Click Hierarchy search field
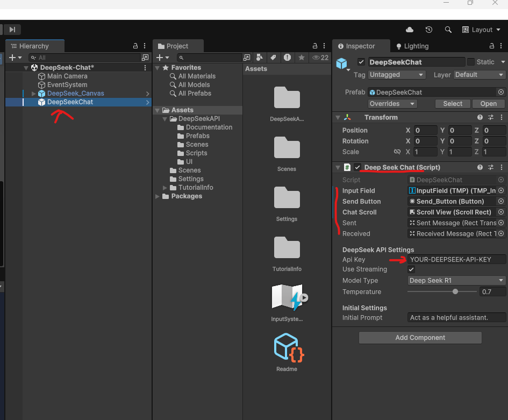 click(84, 58)
